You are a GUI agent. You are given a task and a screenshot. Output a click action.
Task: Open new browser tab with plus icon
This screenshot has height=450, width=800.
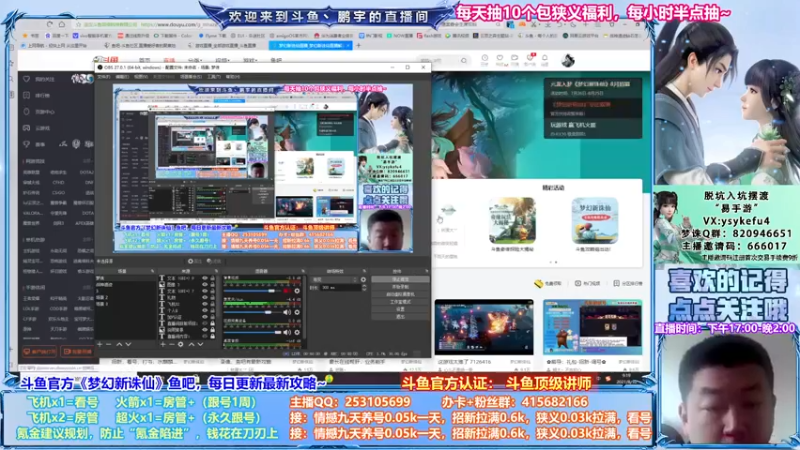358,45
